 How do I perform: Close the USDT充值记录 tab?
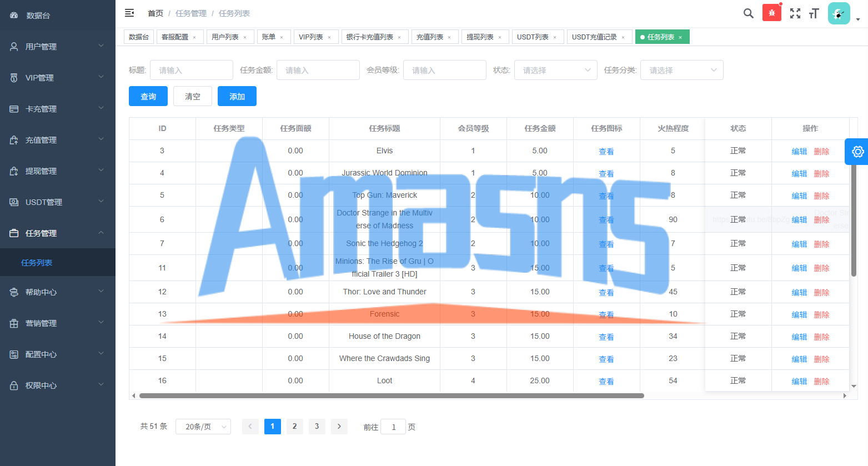click(x=623, y=38)
